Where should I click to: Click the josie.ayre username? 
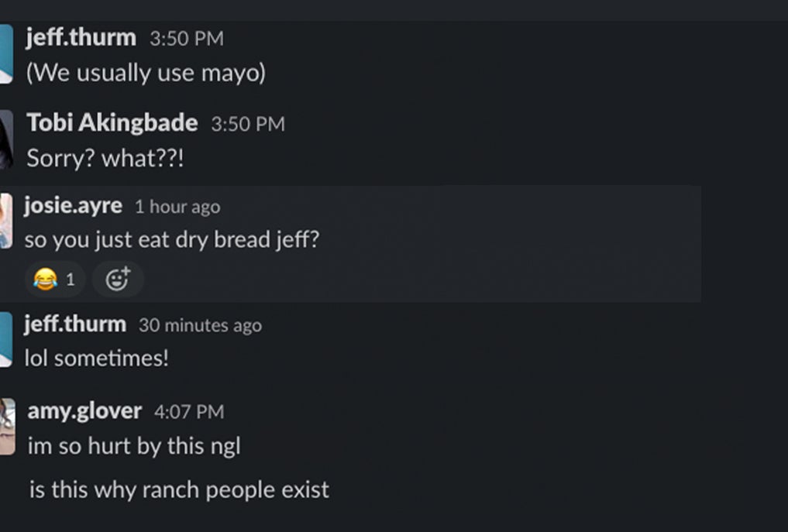pyautogui.click(x=73, y=206)
